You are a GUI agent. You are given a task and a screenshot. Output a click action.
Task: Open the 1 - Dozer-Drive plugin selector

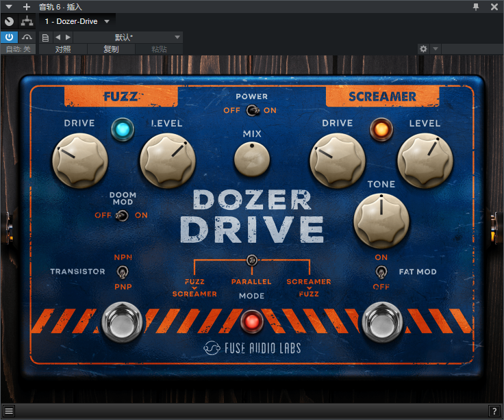pyautogui.click(x=77, y=21)
